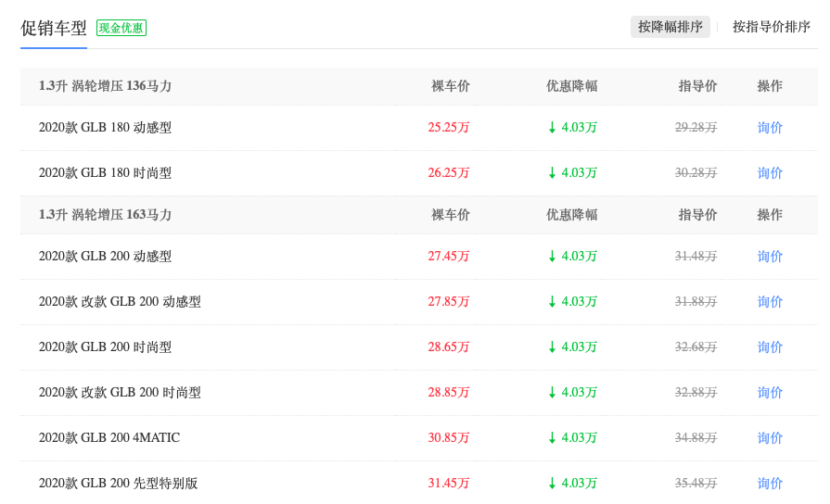Click 优惠降幅 column header in 163马力 group
Image resolution: width=830 pixels, height=504 pixels.
coord(571,215)
